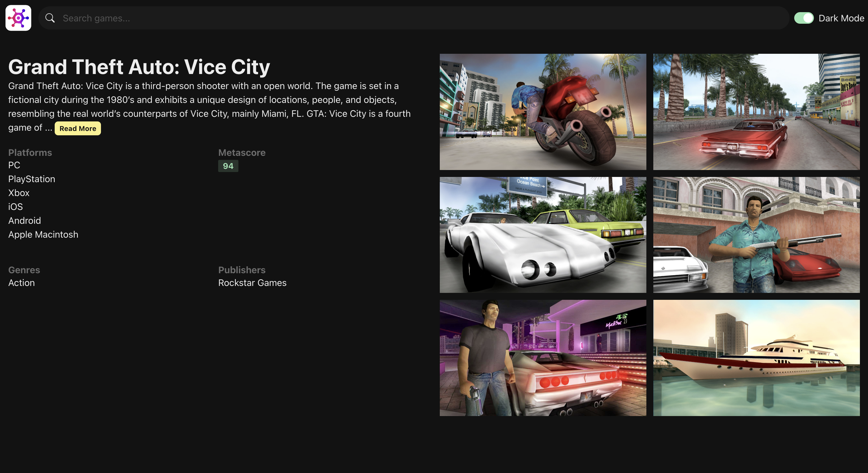Screen dimensions: 868x473
Task: Click the Grand Theft Auto: Vice City title
Action: (139, 67)
